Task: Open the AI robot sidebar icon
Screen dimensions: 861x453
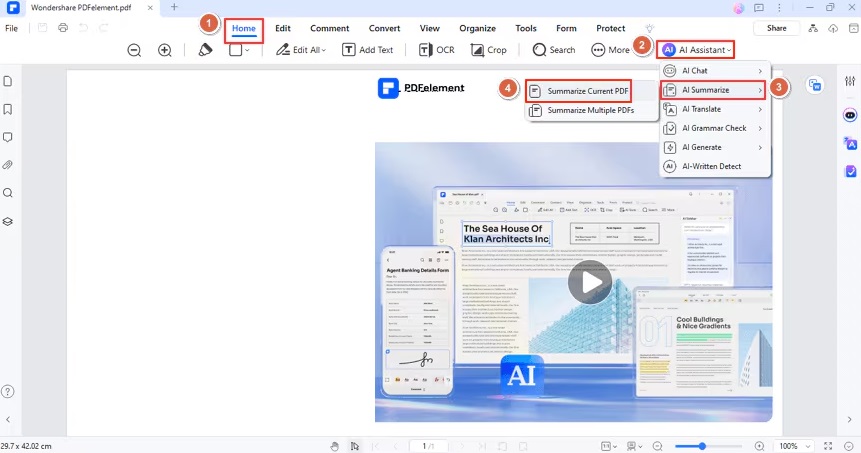Action: 850,115
